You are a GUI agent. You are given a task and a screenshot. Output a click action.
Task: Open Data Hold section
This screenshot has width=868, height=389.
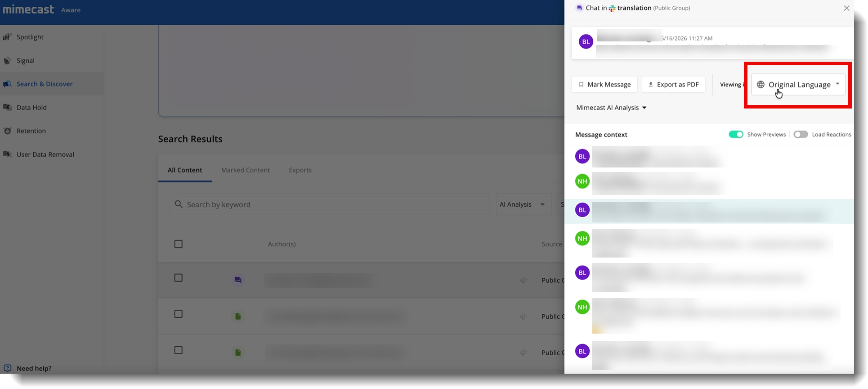point(31,107)
